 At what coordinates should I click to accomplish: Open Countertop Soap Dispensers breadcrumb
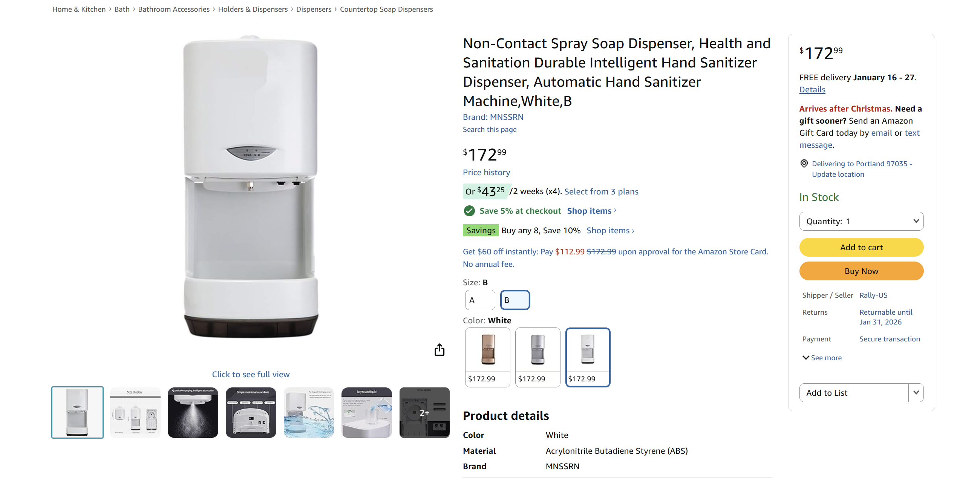386,9
